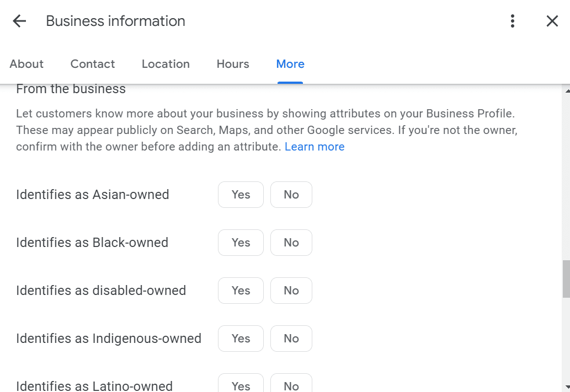Image resolution: width=570 pixels, height=392 pixels.
Task: Select Yes for Identifies as Asian-owned
Action: tap(241, 195)
